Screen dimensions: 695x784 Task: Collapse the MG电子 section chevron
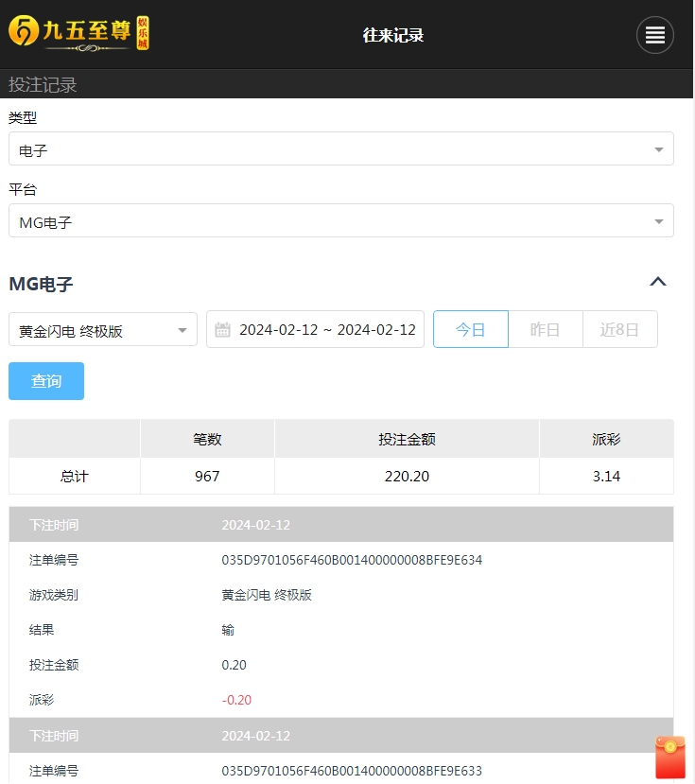coord(658,282)
